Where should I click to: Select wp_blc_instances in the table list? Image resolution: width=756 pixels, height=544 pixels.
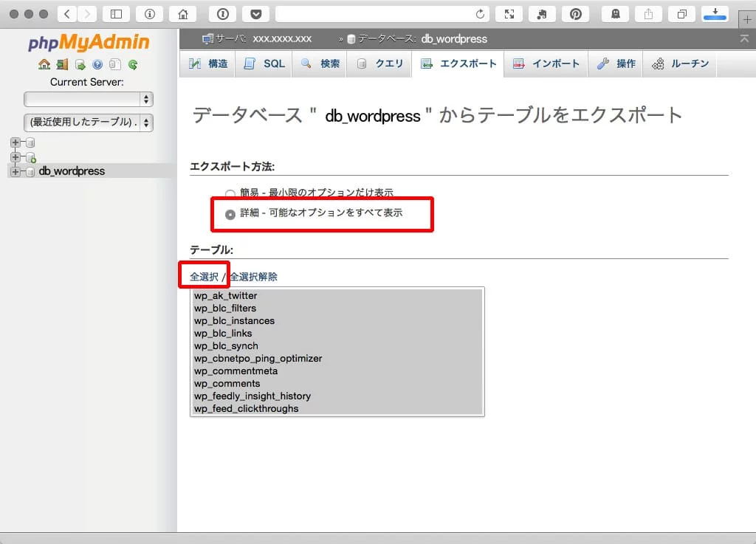click(337, 320)
